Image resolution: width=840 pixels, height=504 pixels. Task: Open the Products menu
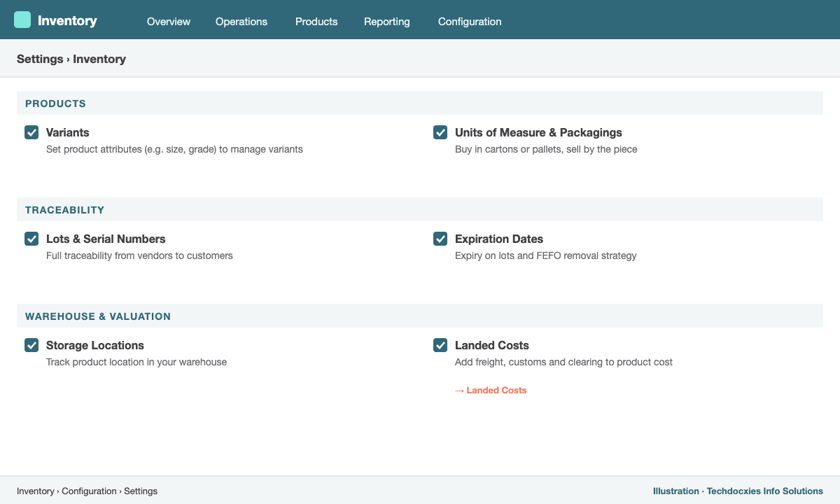click(x=316, y=21)
